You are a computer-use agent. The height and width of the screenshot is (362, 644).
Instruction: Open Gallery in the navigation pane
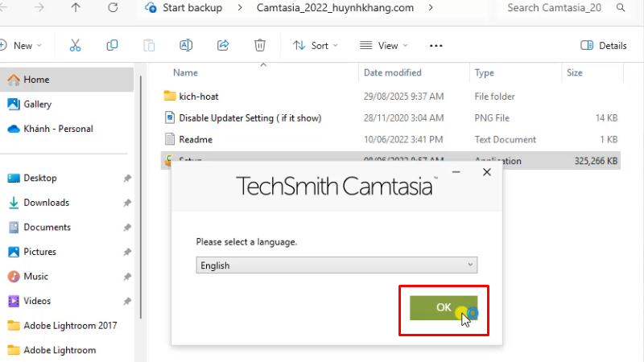(x=37, y=105)
